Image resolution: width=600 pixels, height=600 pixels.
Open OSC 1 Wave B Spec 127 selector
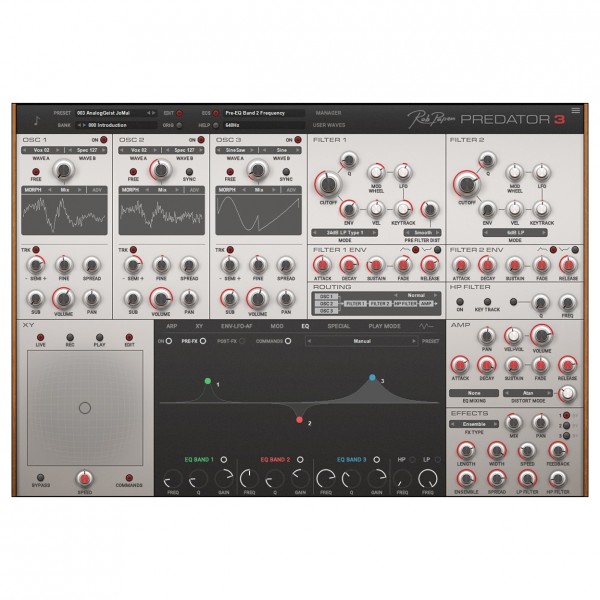point(87,150)
